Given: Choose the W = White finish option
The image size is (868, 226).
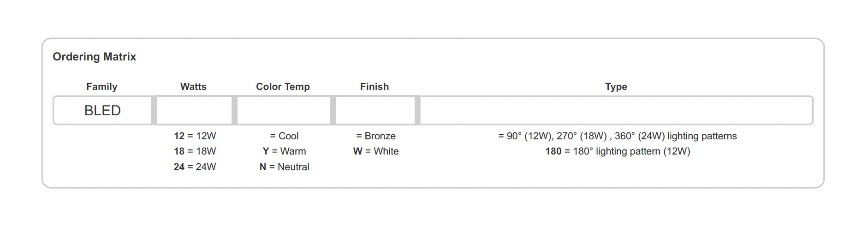Looking at the screenshot, I should (x=375, y=151).
